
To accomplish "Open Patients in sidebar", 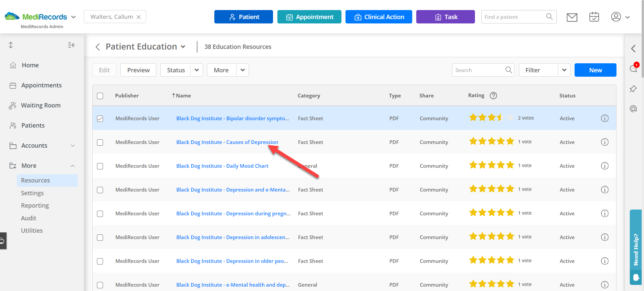I will click(x=33, y=126).
